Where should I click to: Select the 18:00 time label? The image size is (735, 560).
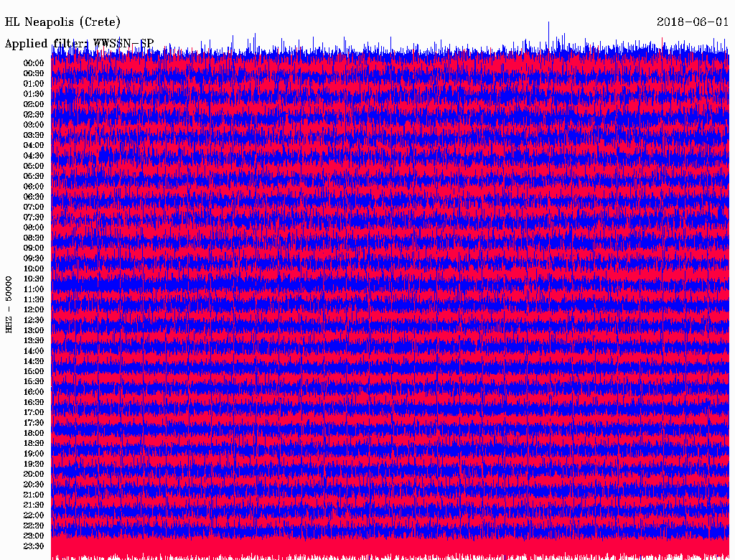coord(34,433)
